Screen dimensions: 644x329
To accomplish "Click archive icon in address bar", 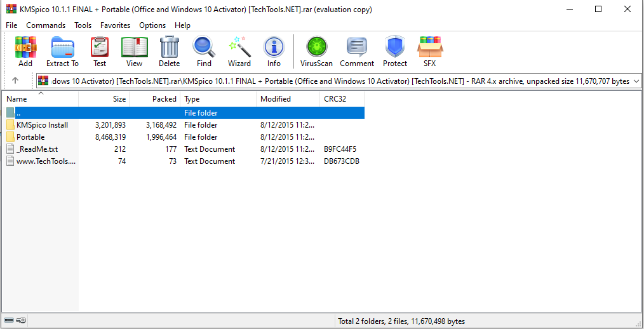I will pos(44,81).
